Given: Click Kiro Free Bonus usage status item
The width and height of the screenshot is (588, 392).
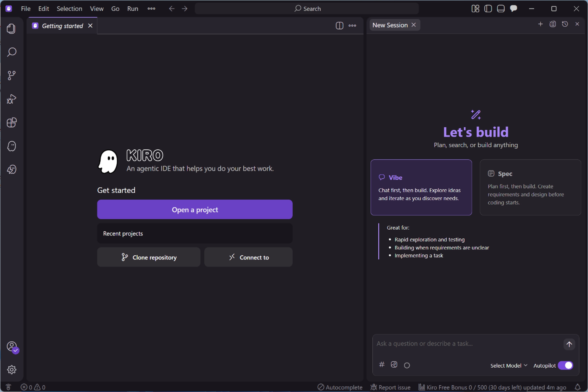Looking at the screenshot, I should tap(492, 387).
